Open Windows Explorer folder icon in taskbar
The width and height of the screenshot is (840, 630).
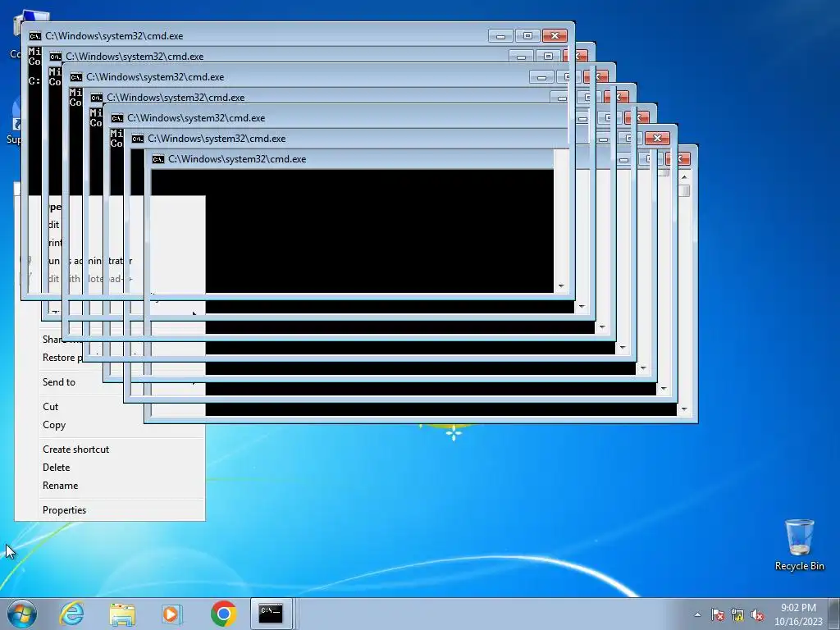click(x=122, y=614)
